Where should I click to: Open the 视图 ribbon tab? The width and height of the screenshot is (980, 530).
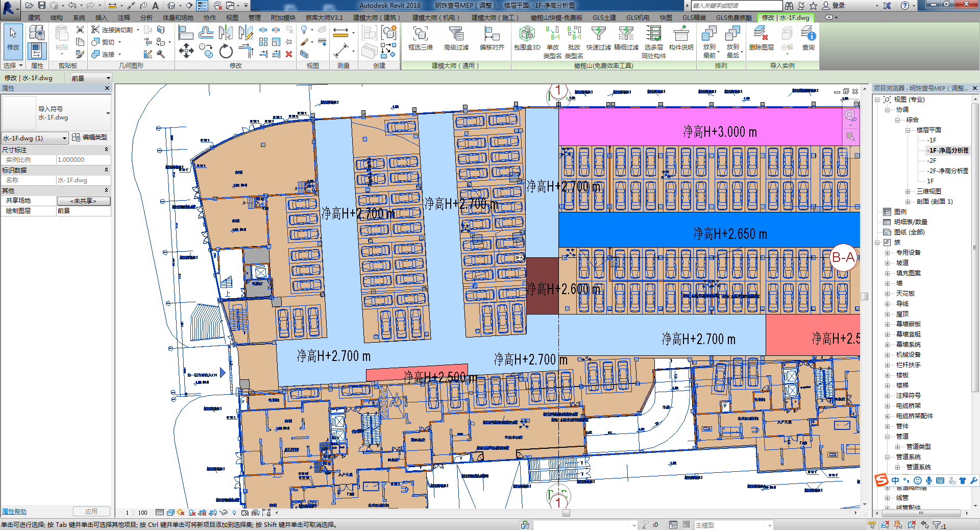coord(232,17)
